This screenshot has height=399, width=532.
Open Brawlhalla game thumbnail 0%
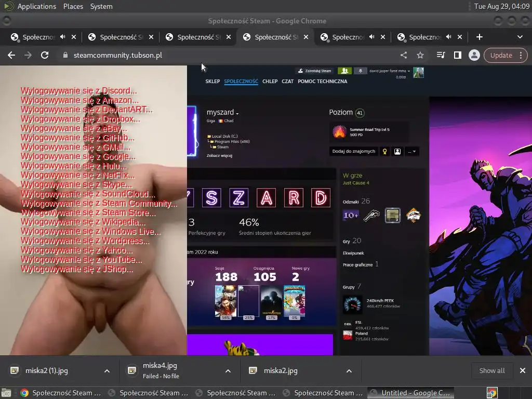tap(294, 301)
